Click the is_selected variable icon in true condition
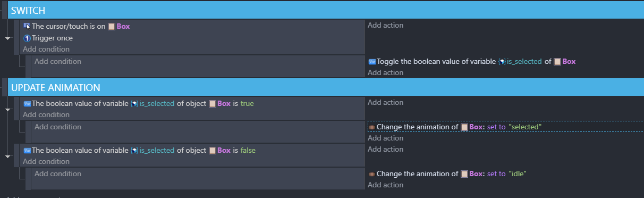The width and height of the screenshot is (644, 198). coord(134,104)
